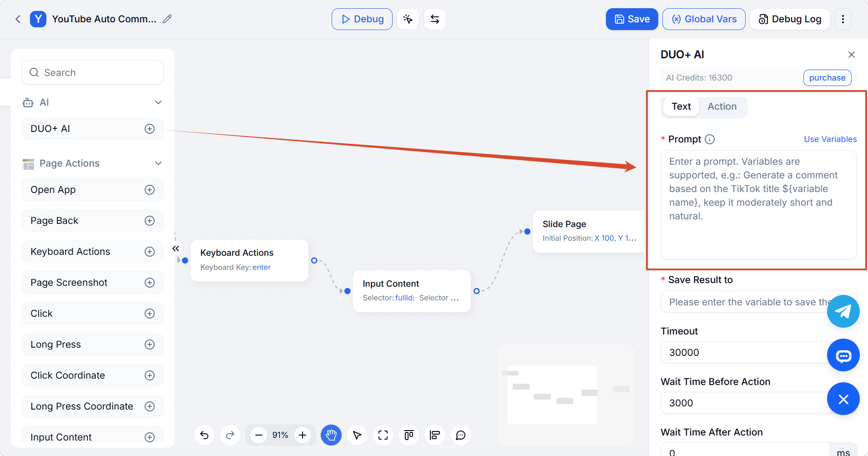Click the 91% zoom level value
This screenshot has width=868, height=456.
coord(280,436)
